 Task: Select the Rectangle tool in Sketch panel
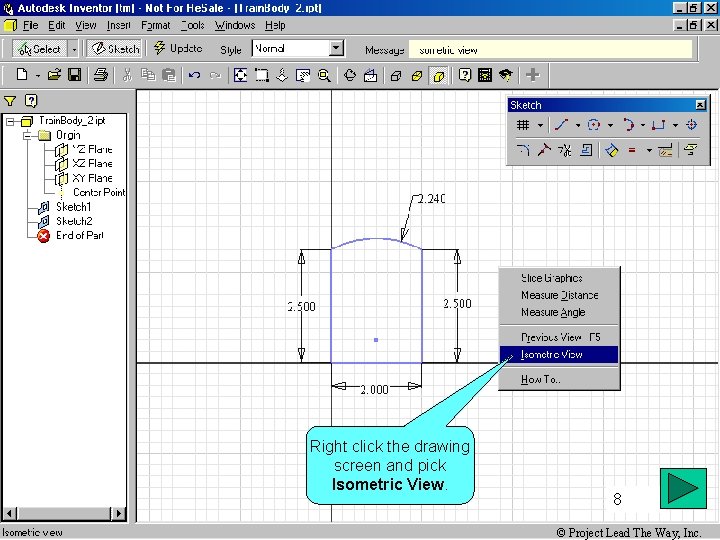(x=659, y=125)
